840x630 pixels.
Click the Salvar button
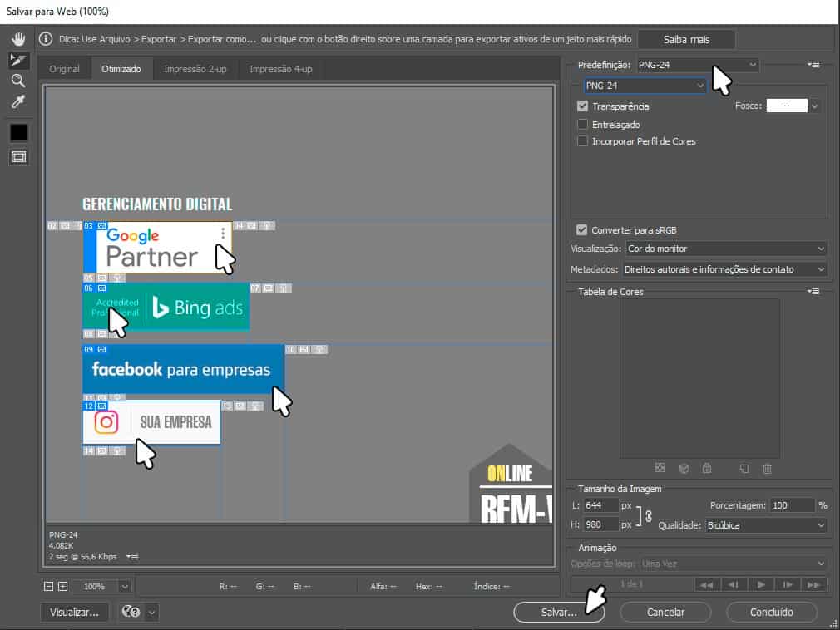(559, 613)
